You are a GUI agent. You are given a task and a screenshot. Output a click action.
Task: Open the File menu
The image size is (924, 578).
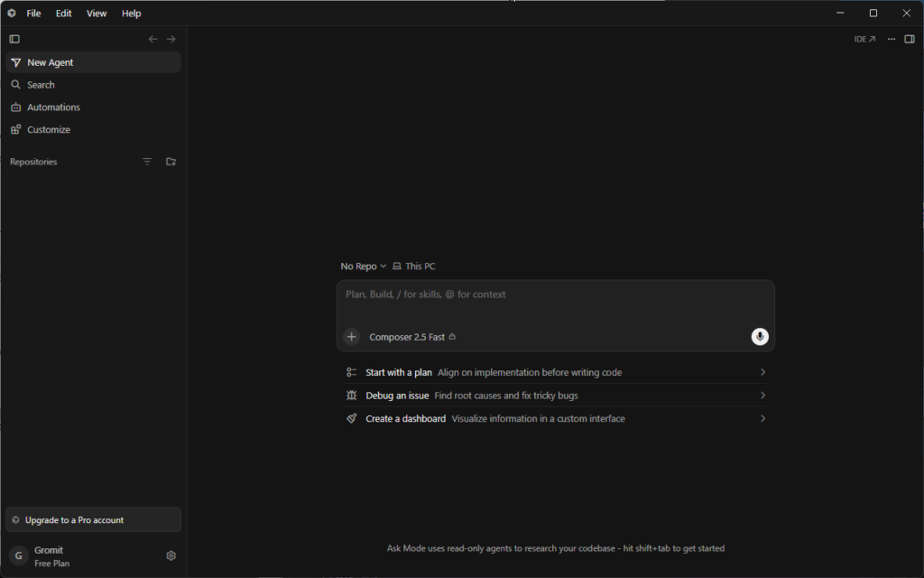(33, 13)
